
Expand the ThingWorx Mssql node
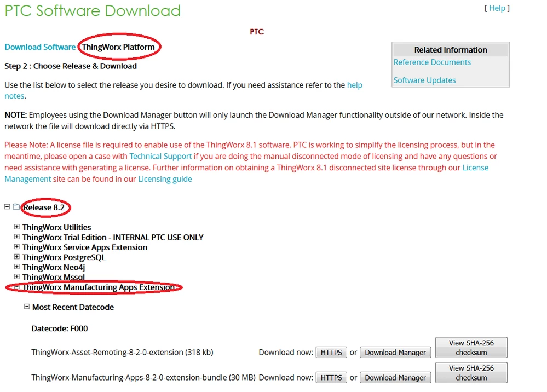click(16, 277)
